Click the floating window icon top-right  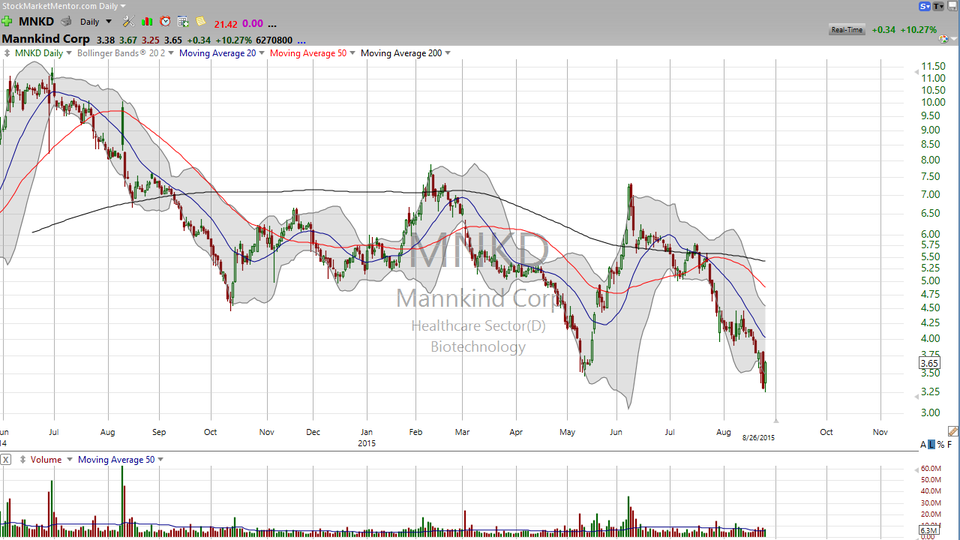(x=952, y=6)
